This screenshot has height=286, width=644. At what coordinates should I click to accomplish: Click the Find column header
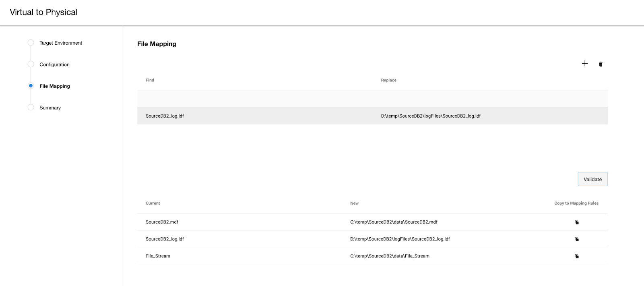pyautogui.click(x=150, y=80)
